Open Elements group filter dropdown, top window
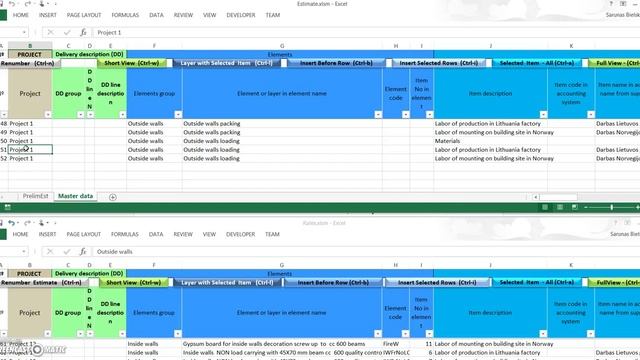 [x=178, y=115]
